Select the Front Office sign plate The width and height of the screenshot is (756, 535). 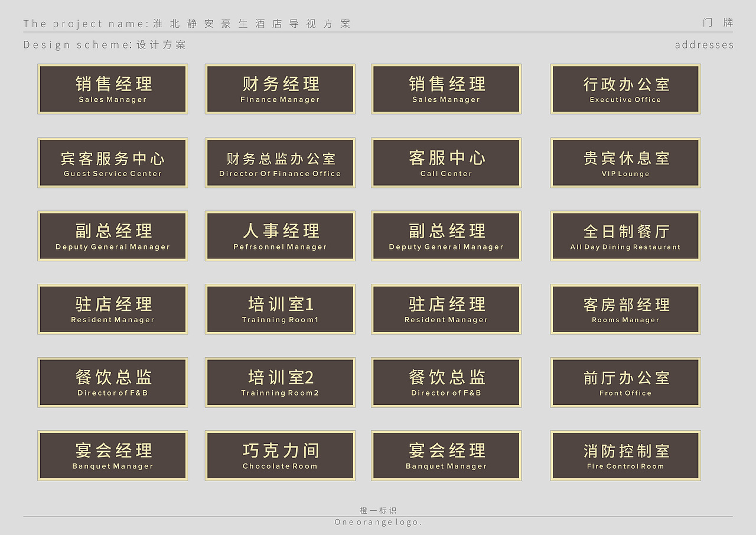pos(625,382)
